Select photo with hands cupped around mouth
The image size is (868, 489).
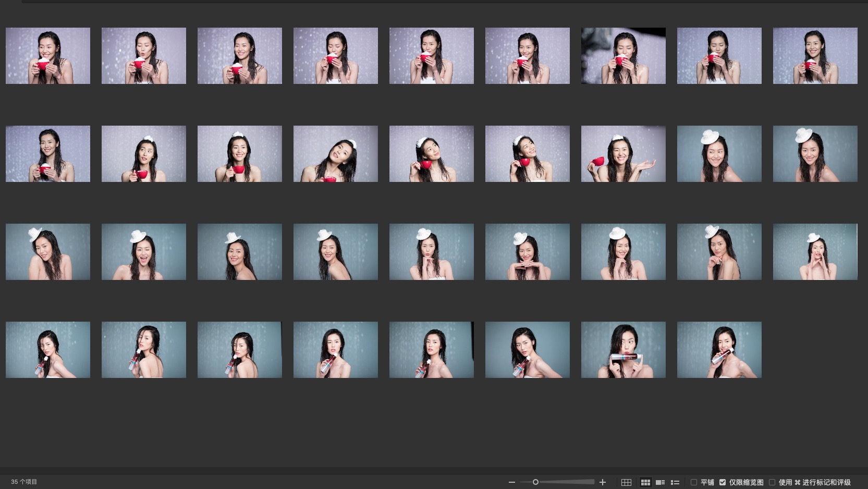(815, 252)
